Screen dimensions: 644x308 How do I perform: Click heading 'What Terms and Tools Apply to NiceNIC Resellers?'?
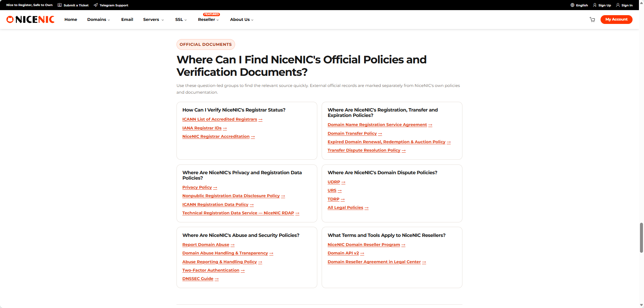point(386,235)
